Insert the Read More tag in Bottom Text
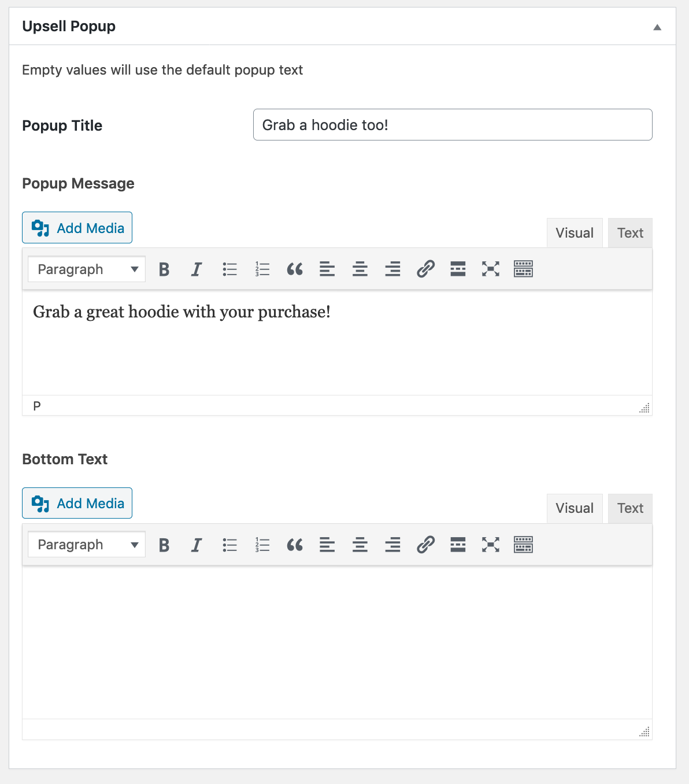689x784 pixels. (x=458, y=544)
